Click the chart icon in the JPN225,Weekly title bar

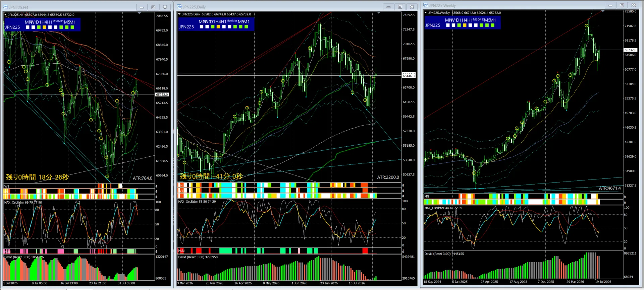426,5
